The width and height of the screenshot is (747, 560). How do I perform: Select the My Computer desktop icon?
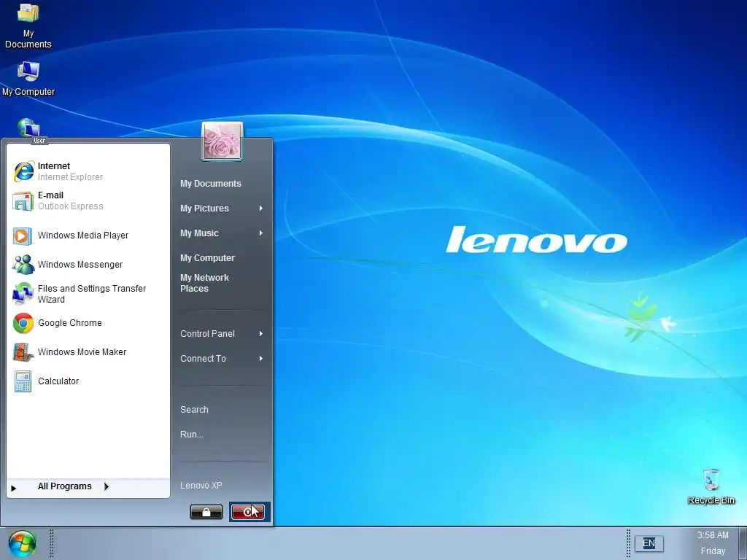28,79
